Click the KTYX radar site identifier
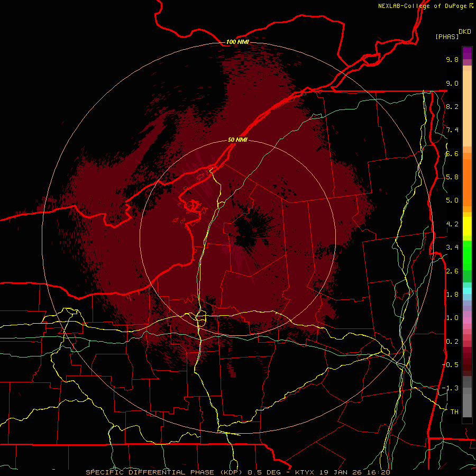The image size is (476, 476). click(x=305, y=472)
